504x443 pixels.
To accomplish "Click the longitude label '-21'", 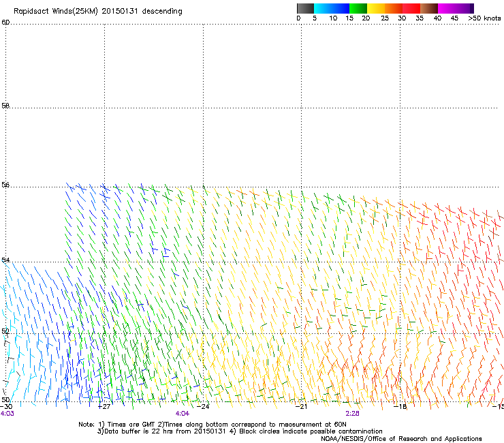I will [x=301, y=407].
